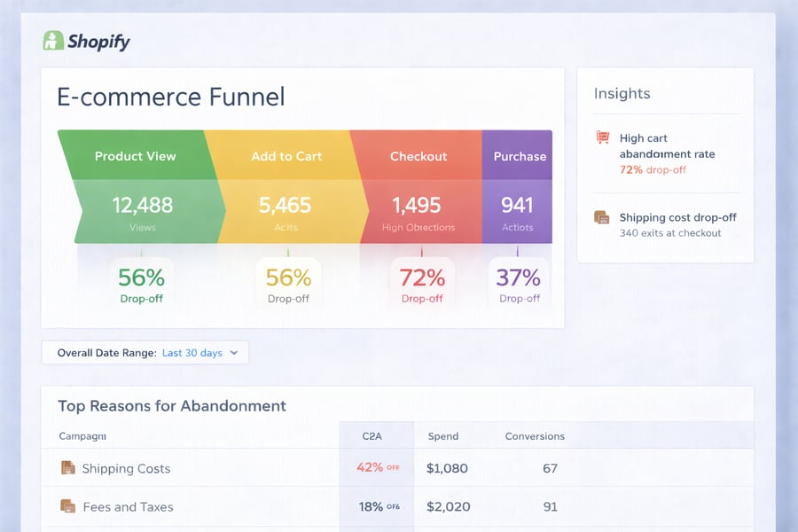Select the Fees and Taxes table row
Image resolution: width=798 pixels, height=532 pixels.
(266, 506)
